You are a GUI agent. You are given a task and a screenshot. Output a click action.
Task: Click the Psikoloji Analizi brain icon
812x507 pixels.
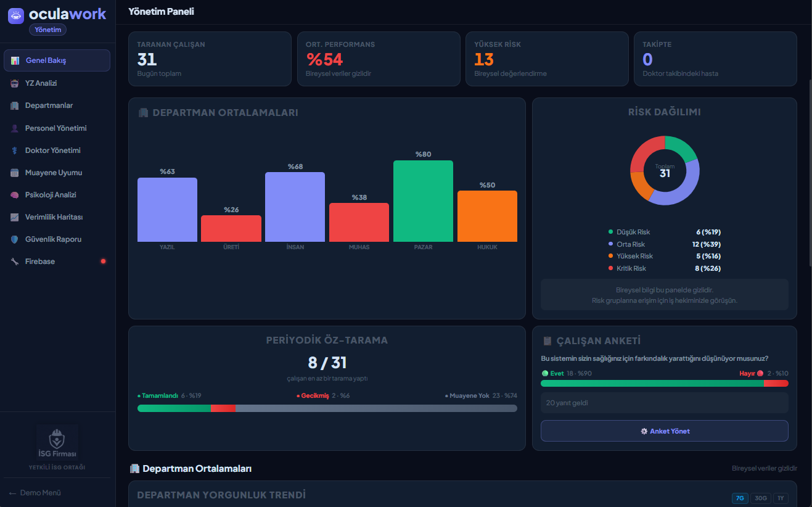[x=15, y=195]
